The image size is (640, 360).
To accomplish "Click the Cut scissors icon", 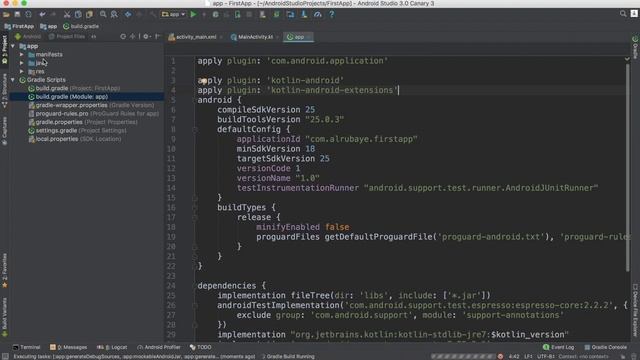I will [x=67, y=14].
